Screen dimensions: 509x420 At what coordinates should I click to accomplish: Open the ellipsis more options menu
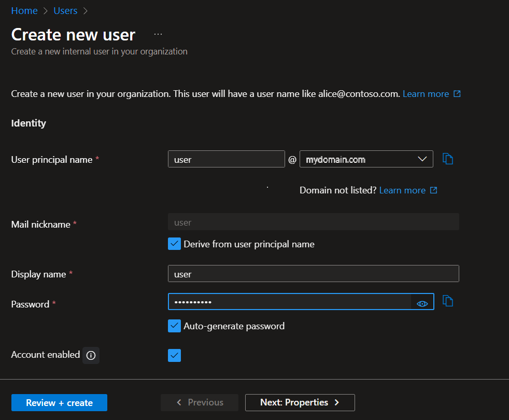click(x=158, y=34)
